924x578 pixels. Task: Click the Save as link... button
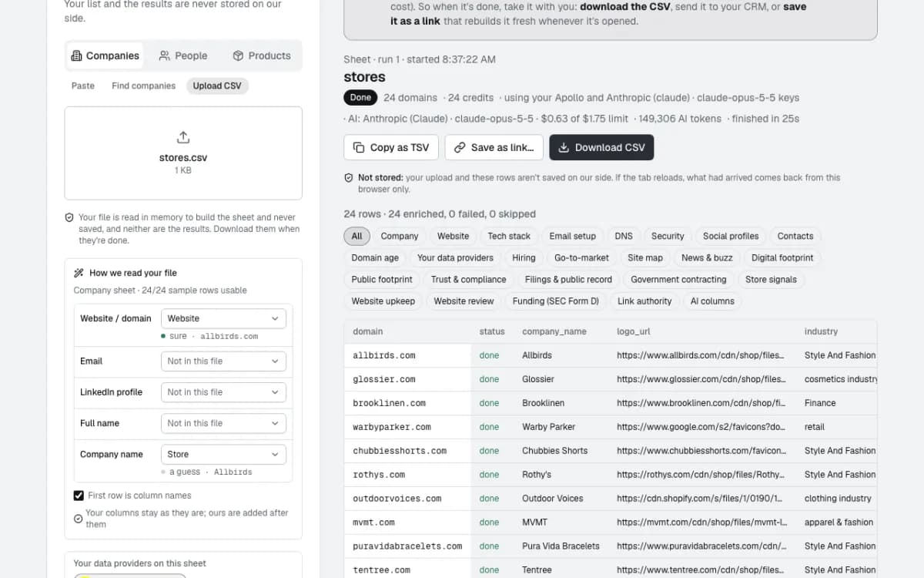click(x=494, y=147)
